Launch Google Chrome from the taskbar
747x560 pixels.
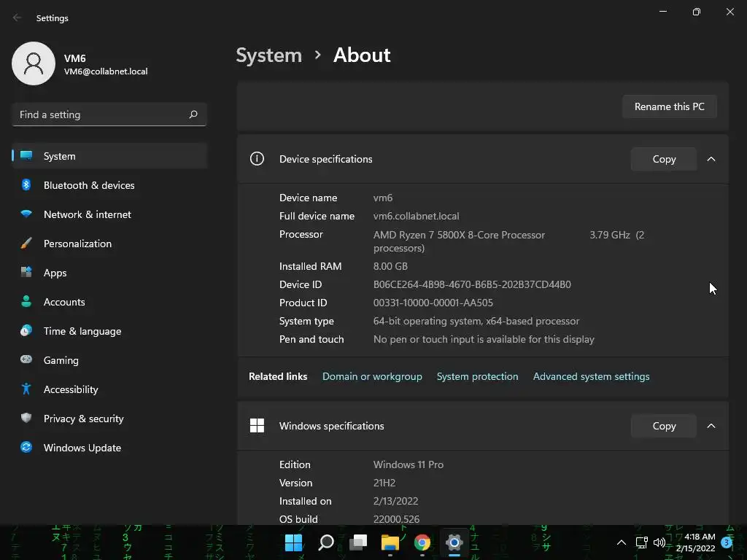[x=422, y=542]
